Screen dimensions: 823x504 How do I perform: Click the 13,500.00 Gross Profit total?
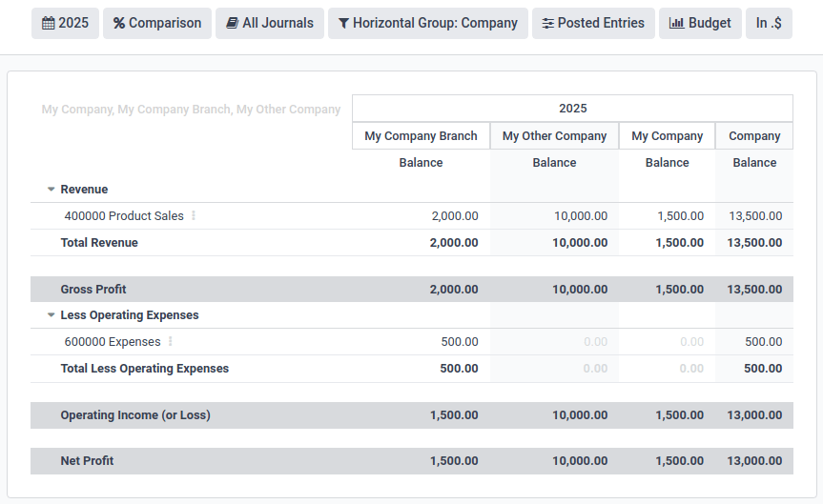754,290
